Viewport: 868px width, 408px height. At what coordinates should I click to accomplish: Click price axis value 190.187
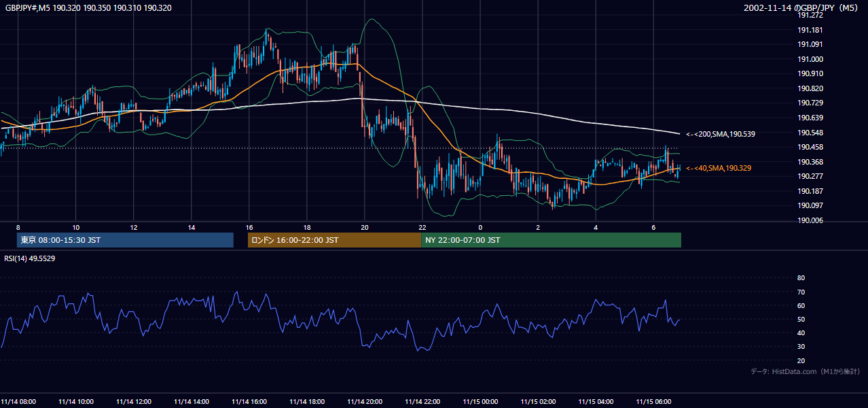tap(810, 191)
